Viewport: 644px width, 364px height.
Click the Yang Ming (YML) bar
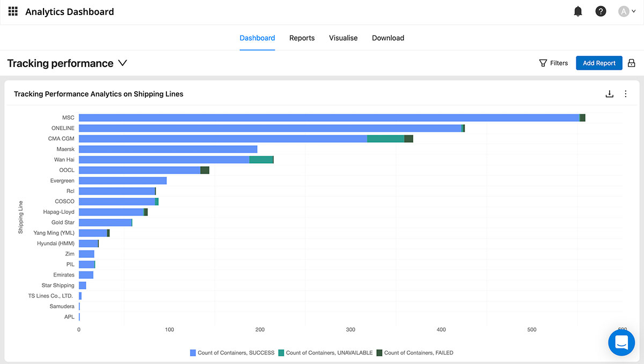tap(94, 233)
